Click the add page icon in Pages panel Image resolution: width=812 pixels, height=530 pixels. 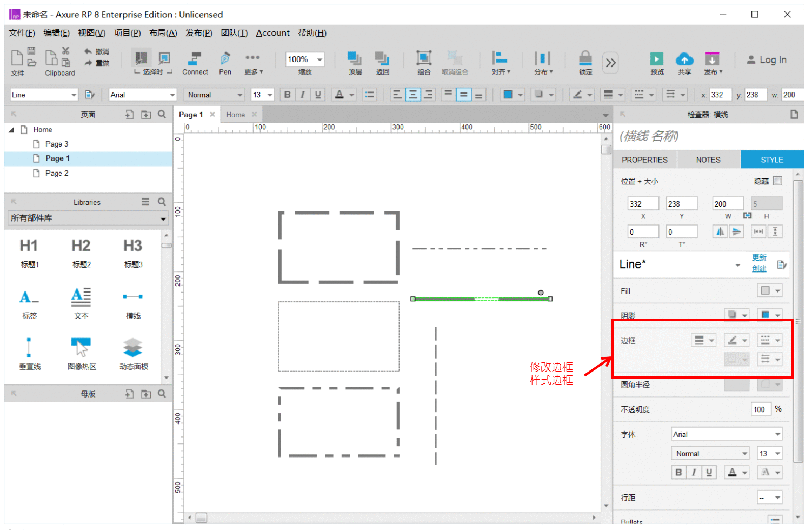(129, 115)
